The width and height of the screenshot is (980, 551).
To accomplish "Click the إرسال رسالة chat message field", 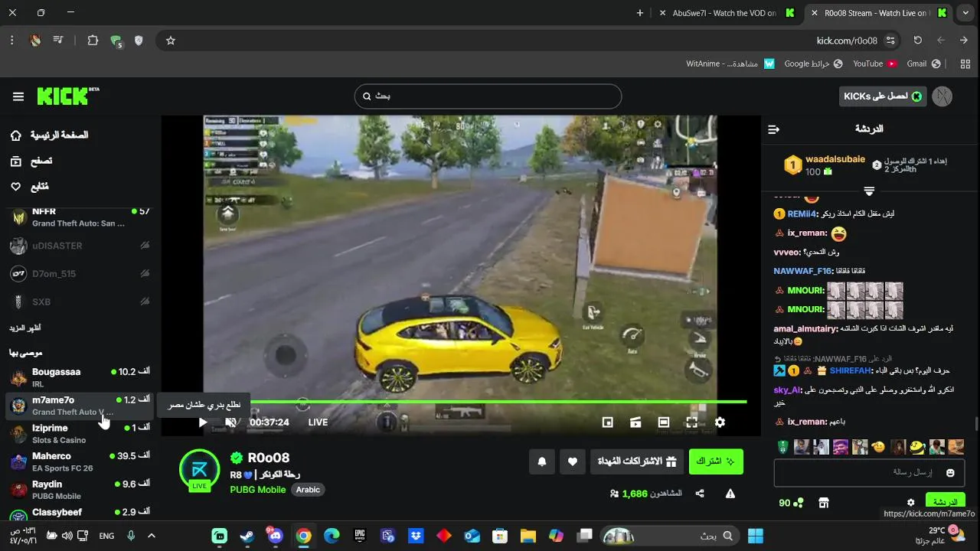I will [x=868, y=473].
